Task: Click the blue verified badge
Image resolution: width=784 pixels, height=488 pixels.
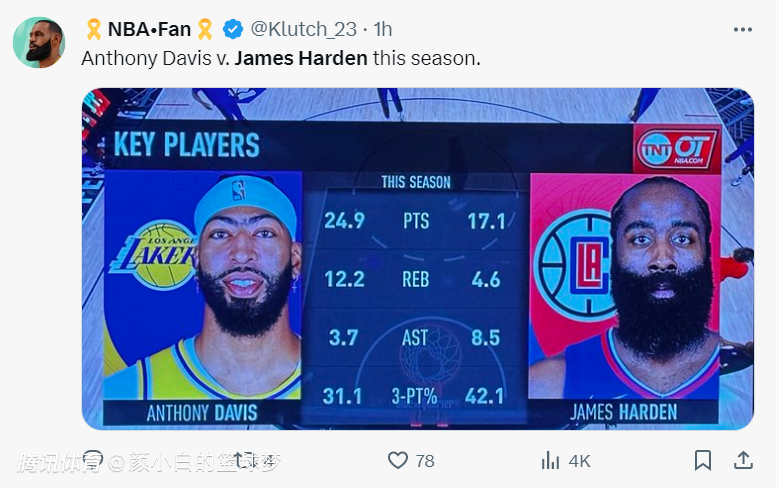Action: [x=232, y=30]
